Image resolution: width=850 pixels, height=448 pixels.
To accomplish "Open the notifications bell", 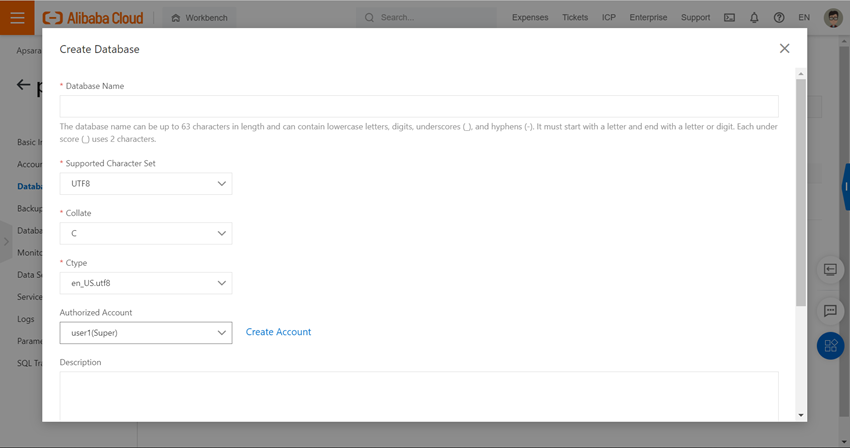I will pos(754,17).
